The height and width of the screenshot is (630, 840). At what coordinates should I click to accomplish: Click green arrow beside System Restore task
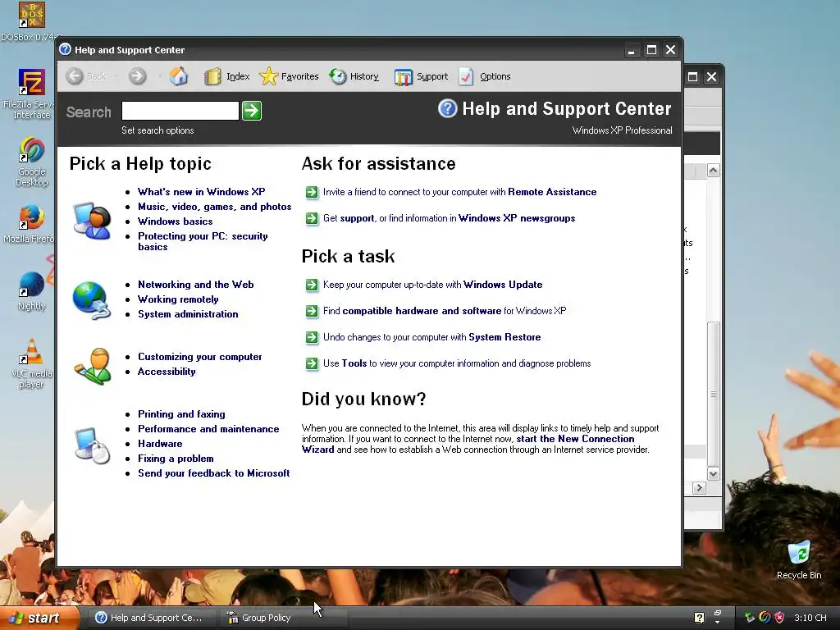tap(312, 337)
